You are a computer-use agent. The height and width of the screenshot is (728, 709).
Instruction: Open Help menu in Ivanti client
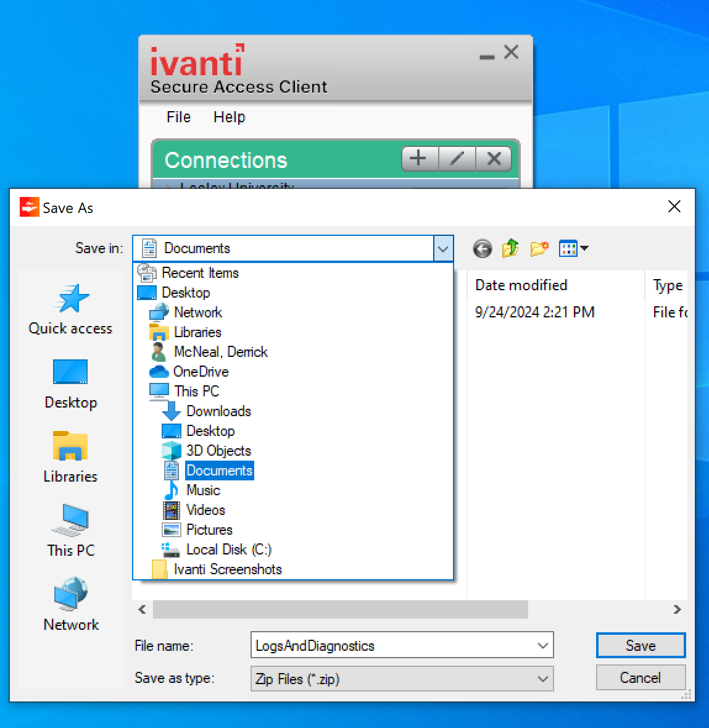[x=229, y=117]
